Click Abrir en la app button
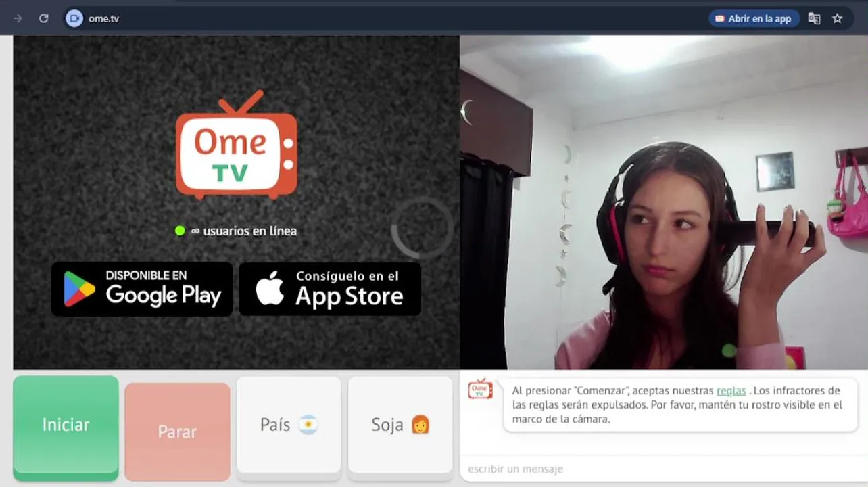Image resolution: width=868 pixels, height=487 pixels. pos(754,18)
